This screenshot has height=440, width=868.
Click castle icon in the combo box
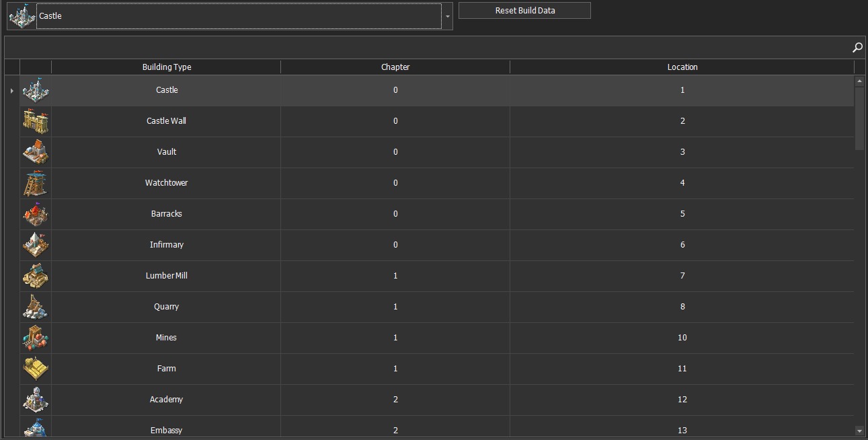click(x=22, y=15)
